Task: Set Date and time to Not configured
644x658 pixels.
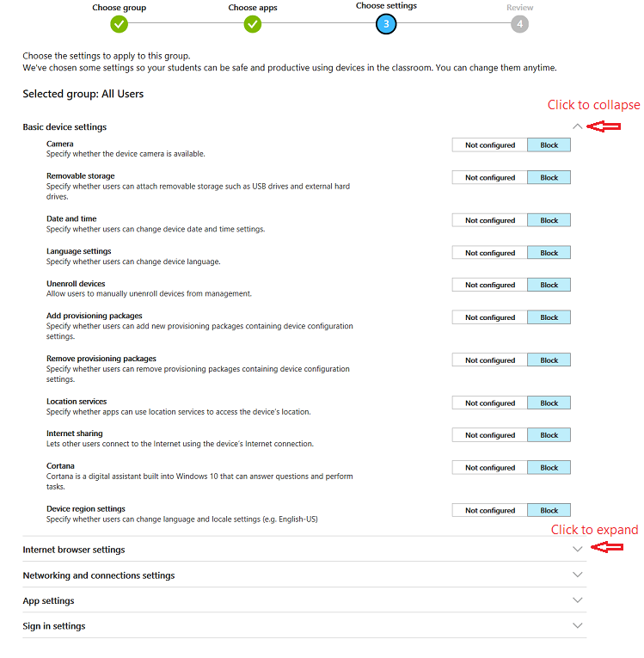Action: pyautogui.click(x=490, y=221)
